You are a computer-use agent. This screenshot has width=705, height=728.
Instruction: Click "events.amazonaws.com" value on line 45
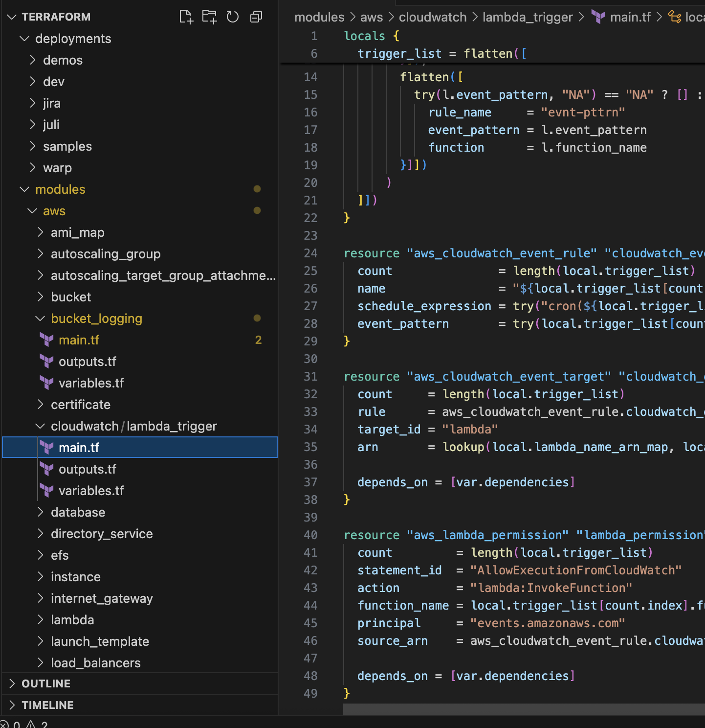pos(548,623)
